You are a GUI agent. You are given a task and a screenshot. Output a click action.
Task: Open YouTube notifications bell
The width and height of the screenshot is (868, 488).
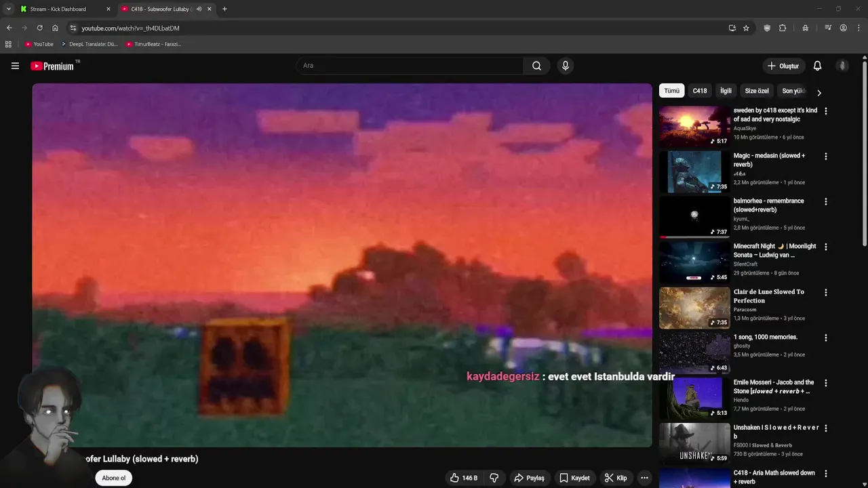pos(817,66)
